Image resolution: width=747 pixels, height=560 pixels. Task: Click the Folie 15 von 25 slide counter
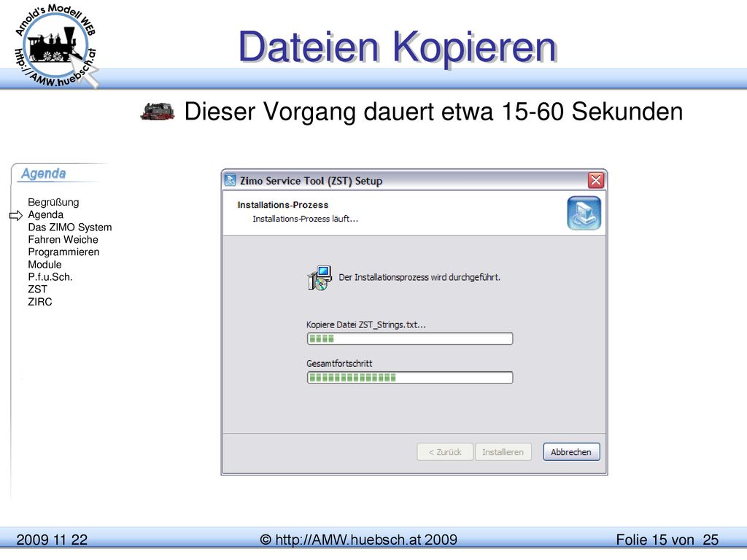(667, 540)
